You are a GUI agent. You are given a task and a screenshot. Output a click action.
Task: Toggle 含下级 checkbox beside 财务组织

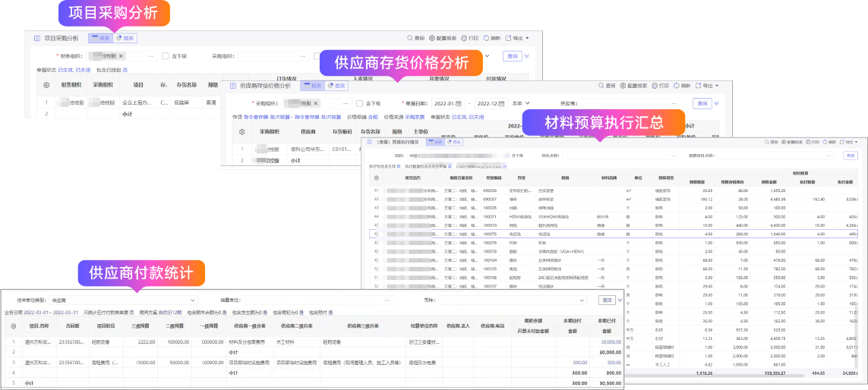point(166,56)
